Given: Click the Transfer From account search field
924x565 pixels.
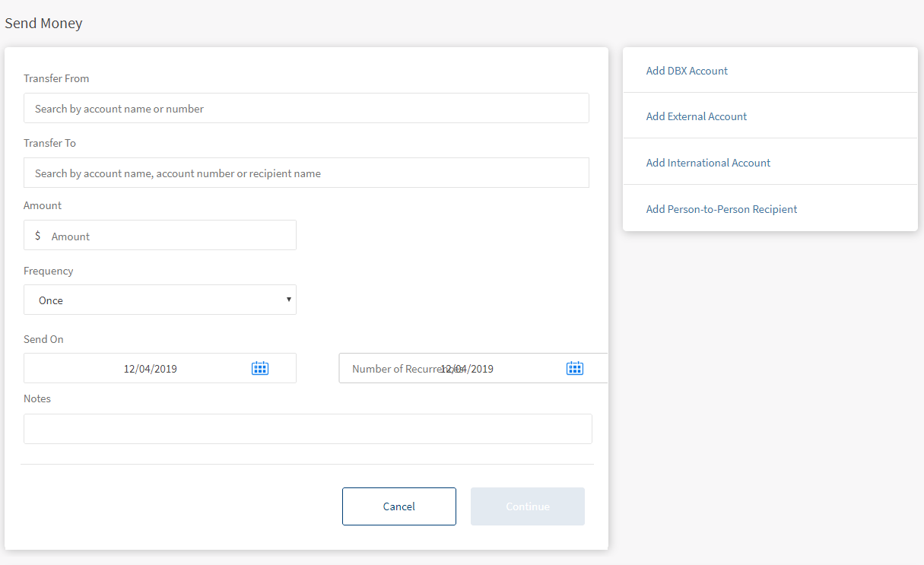Looking at the screenshot, I should (306, 109).
